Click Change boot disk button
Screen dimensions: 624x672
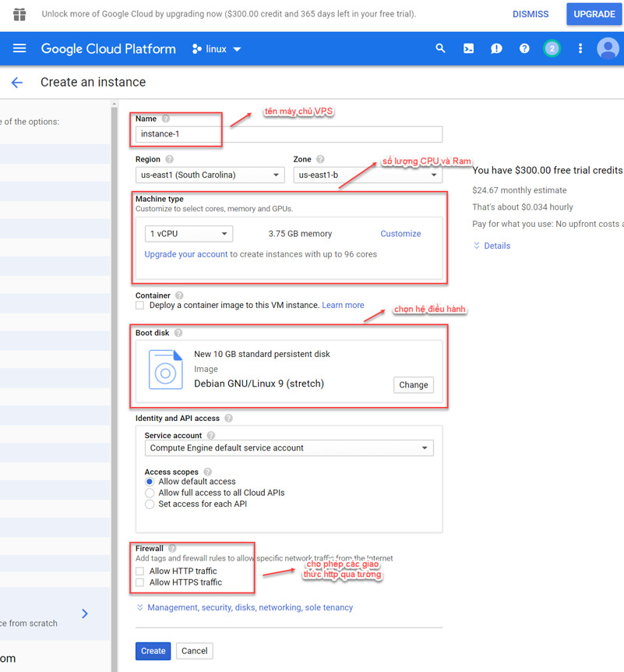click(414, 385)
